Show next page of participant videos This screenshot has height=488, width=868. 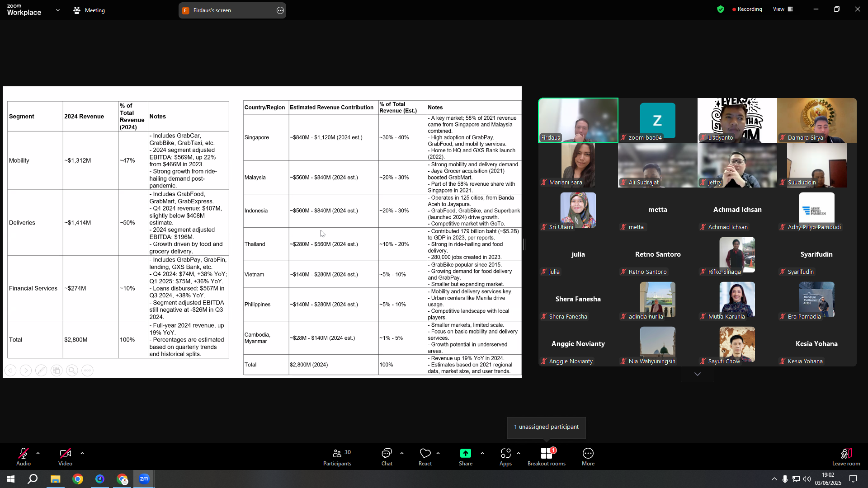698,374
